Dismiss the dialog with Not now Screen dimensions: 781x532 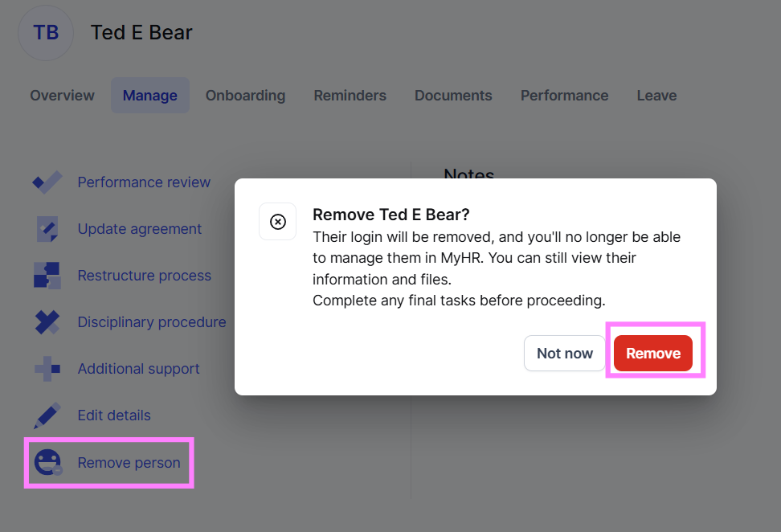click(x=564, y=353)
